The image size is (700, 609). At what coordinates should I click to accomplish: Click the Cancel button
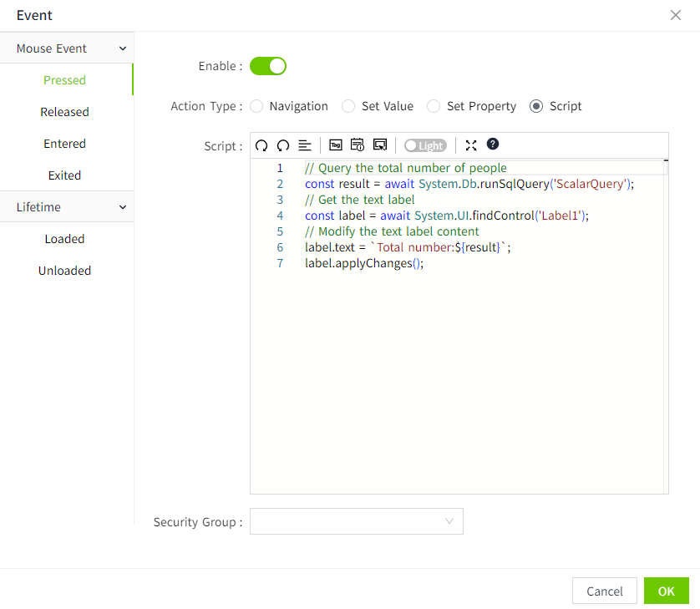[x=604, y=591]
